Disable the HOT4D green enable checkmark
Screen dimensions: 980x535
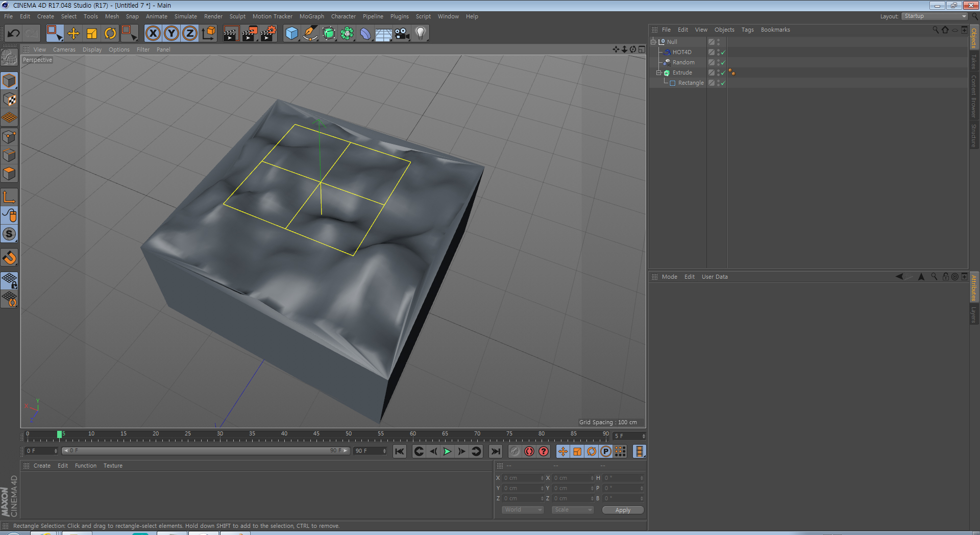click(x=723, y=53)
